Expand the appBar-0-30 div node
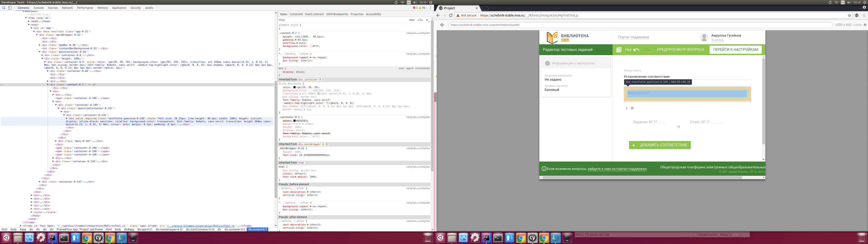 (39, 45)
